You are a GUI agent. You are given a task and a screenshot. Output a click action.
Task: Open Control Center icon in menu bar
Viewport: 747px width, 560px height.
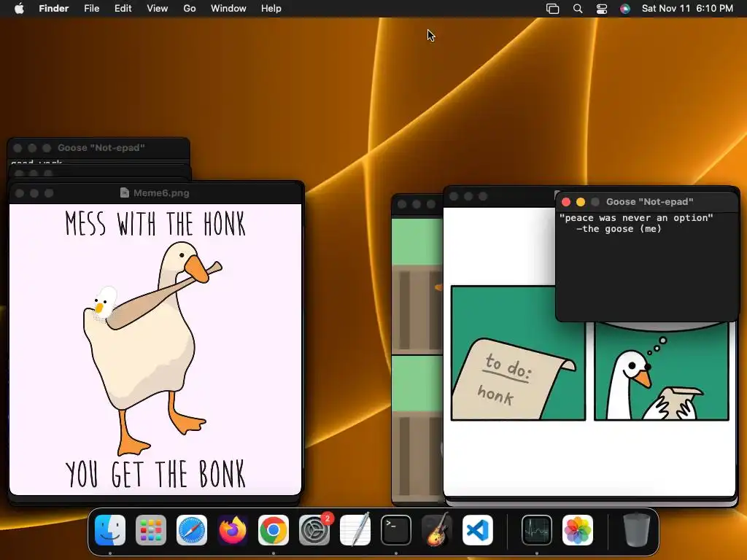click(x=602, y=9)
